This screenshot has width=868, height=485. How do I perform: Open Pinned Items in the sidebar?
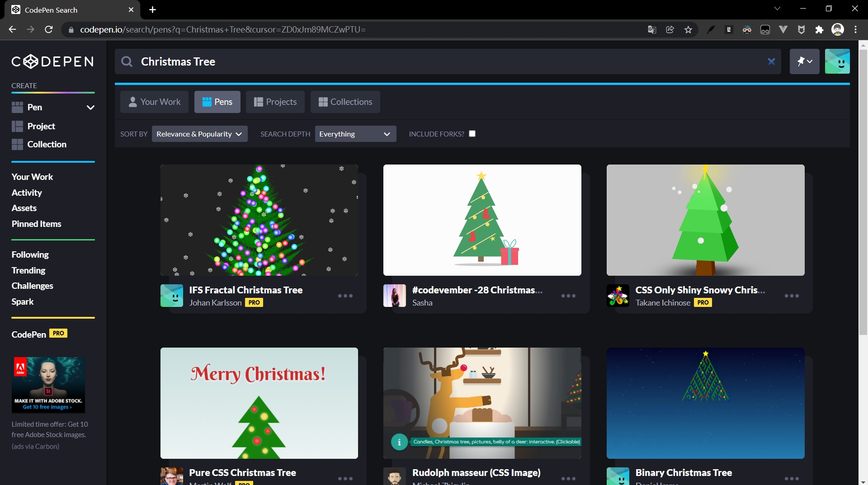tap(36, 224)
